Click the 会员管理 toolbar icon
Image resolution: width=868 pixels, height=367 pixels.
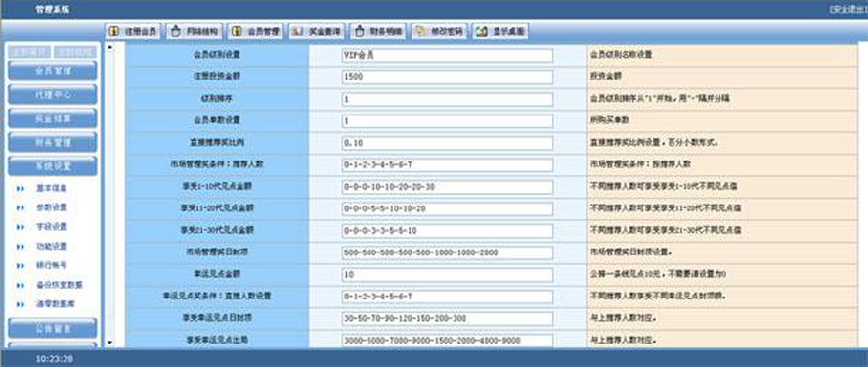237,32
